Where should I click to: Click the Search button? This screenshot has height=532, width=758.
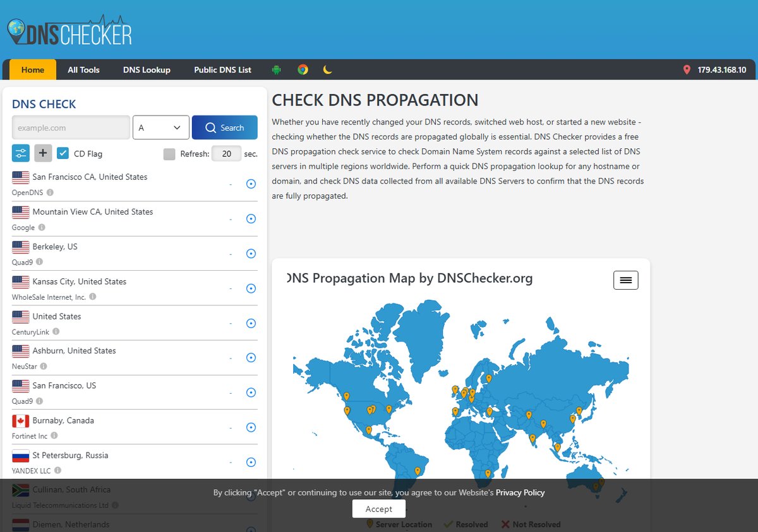(225, 127)
